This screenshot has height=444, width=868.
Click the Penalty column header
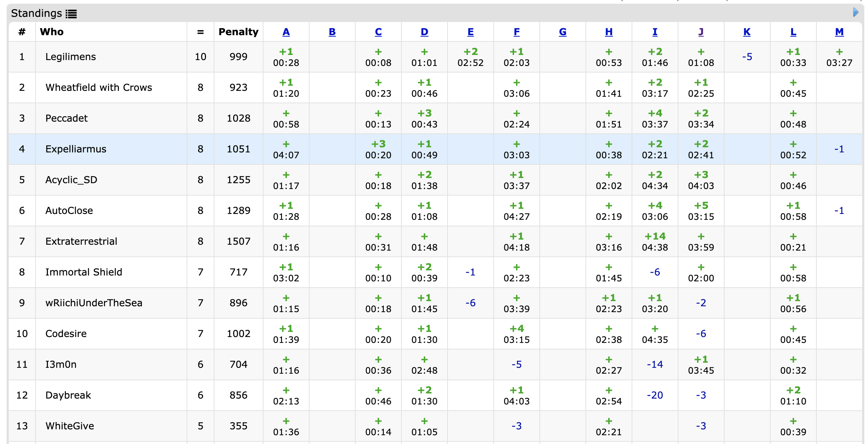[238, 32]
